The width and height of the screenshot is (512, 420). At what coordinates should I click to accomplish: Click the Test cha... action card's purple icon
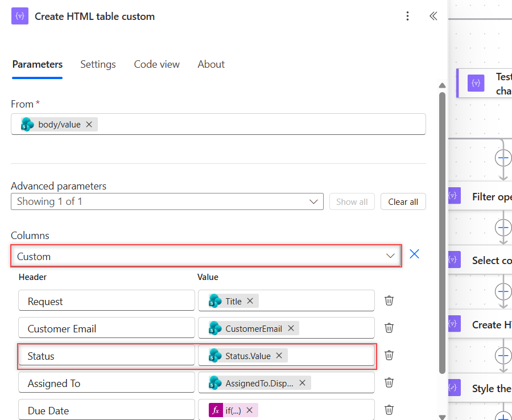click(x=476, y=83)
